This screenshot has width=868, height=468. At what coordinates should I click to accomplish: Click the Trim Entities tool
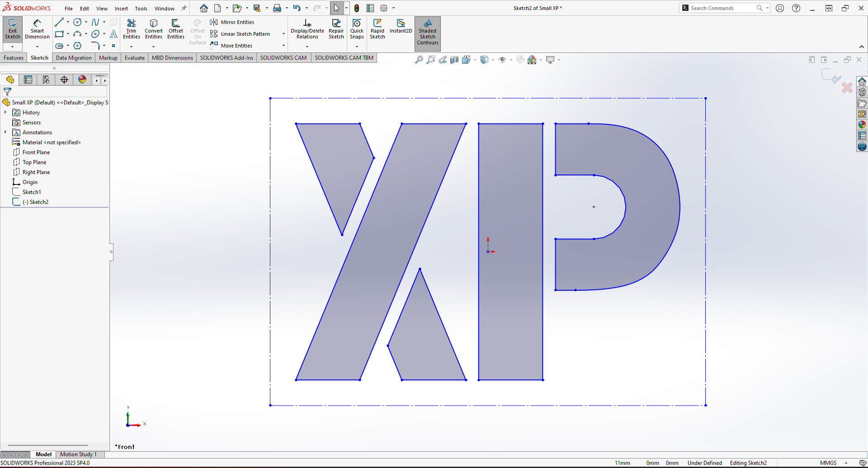132,29
